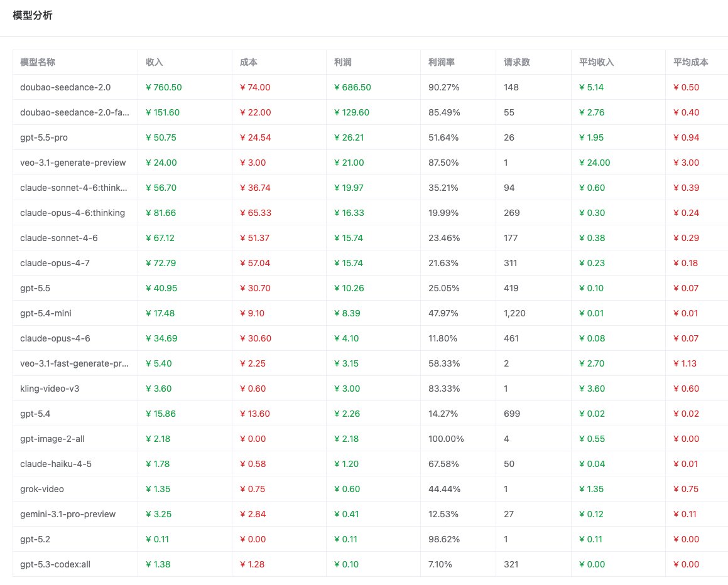Image resolution: width=728 pixels, height=585 pixels.
Task: Click the cost value ¥ 65.33
Action: pos(256,213)
